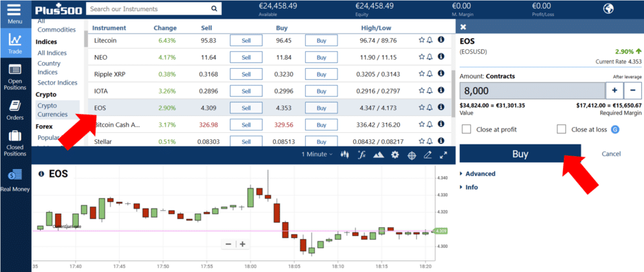Viewport: 644px width, 272px height.
Task: Expand the chart to fullscreen
Action: (x=444, y=155)
